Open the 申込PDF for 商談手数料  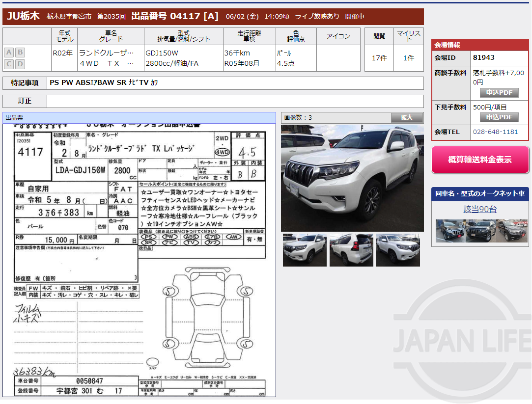pyautogui.click(x=499, y=93)
